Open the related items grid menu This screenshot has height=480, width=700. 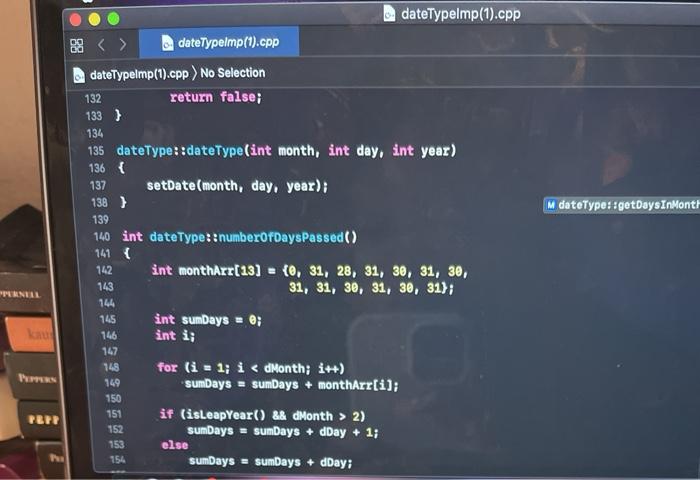(x=77, y=46)
